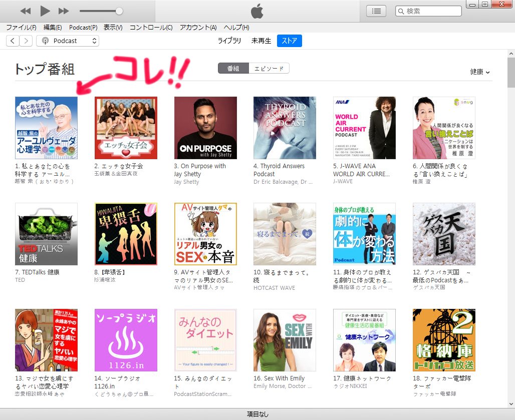Click author text 'J-WAVE'

[343, 181]
